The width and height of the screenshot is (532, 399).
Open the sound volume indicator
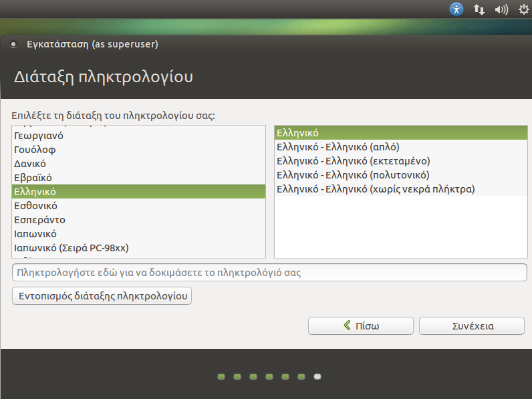point(501,9)
